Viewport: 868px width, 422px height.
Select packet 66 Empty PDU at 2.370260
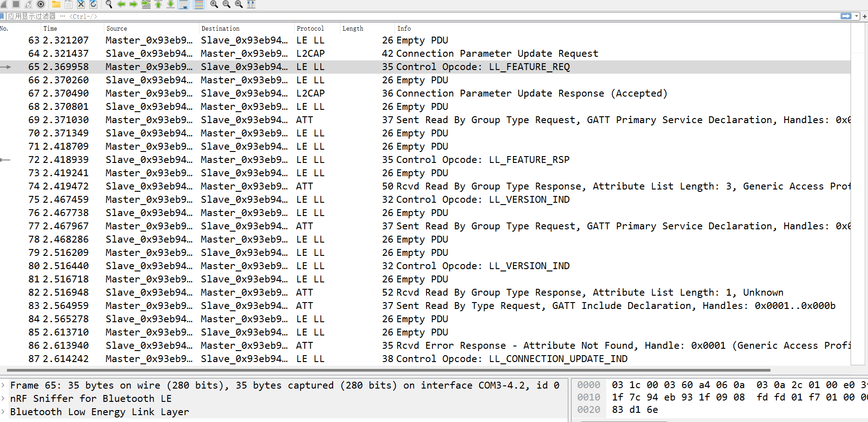coord(425,80)
